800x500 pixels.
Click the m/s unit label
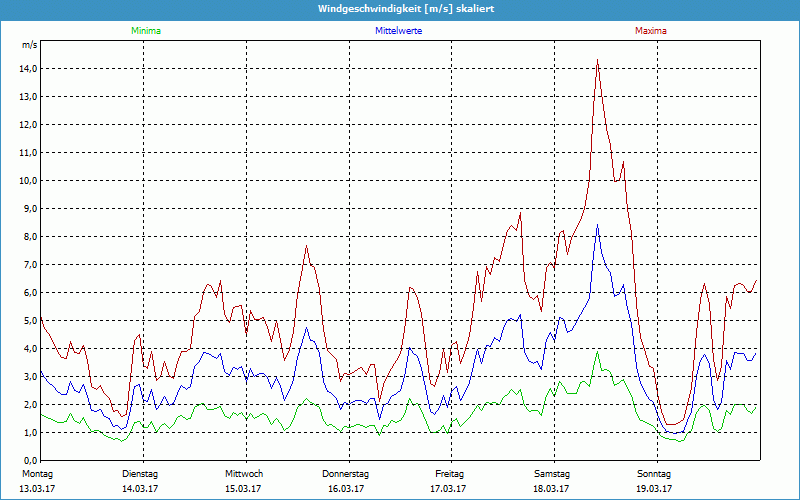30,45
